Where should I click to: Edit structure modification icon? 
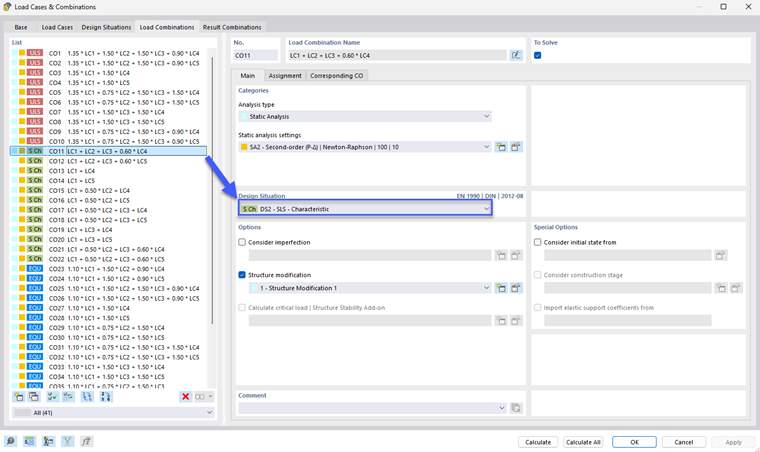coord(516,288)
